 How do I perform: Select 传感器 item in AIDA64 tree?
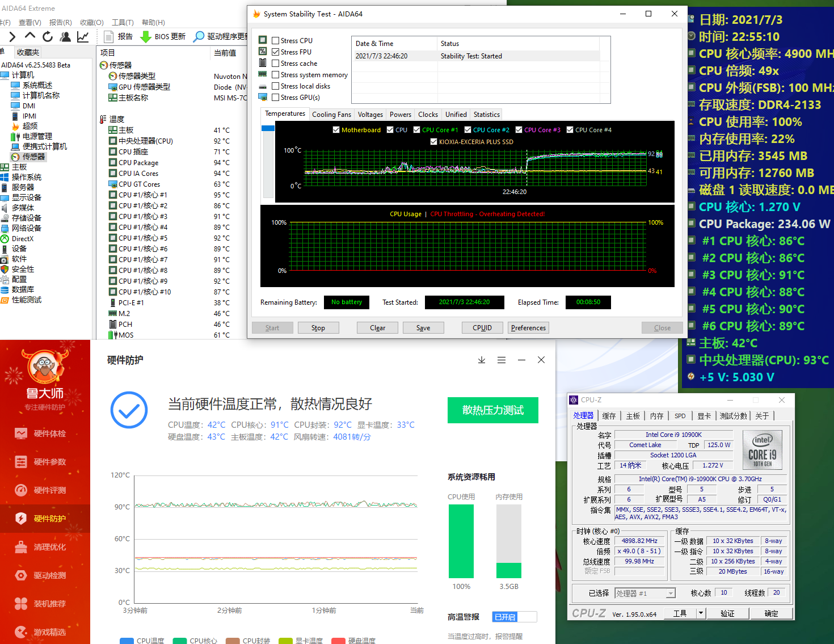tap(28, 157)
